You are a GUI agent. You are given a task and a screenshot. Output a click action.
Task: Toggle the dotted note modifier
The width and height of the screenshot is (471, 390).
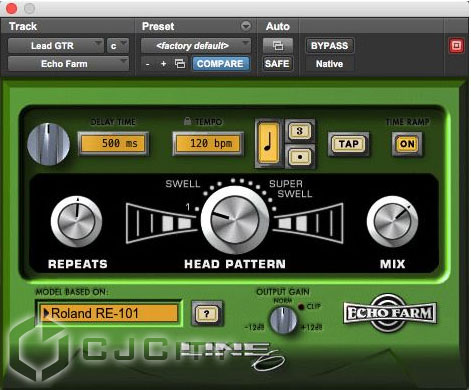(x=299, y=156)
